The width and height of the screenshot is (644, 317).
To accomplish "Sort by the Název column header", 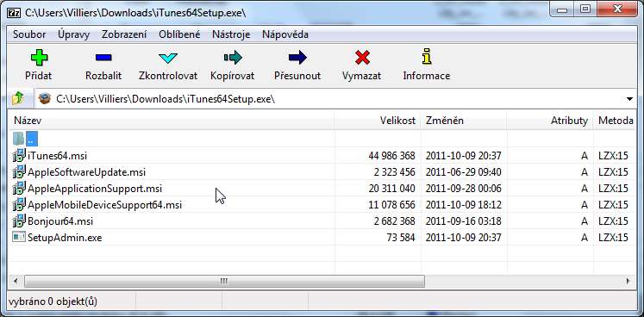I will tap(172, 121).
